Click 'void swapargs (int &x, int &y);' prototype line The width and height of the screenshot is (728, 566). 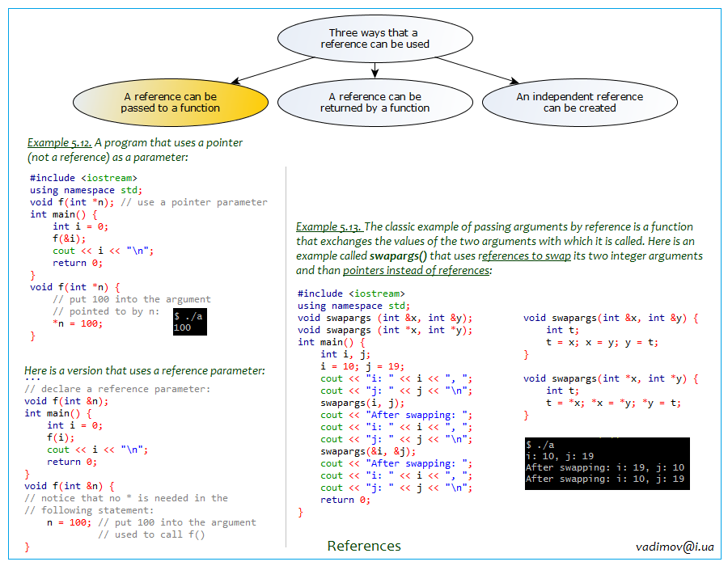(x=385, y=318)
